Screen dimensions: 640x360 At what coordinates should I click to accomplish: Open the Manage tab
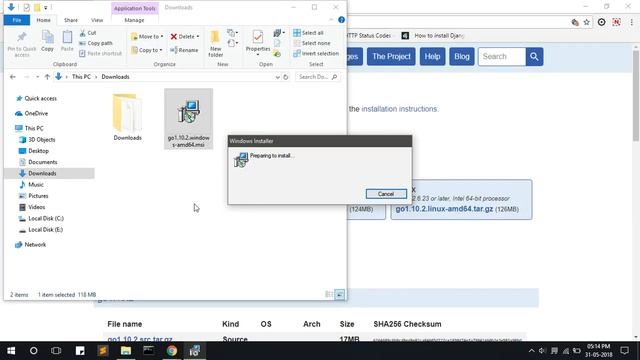(x=134, y=20)
